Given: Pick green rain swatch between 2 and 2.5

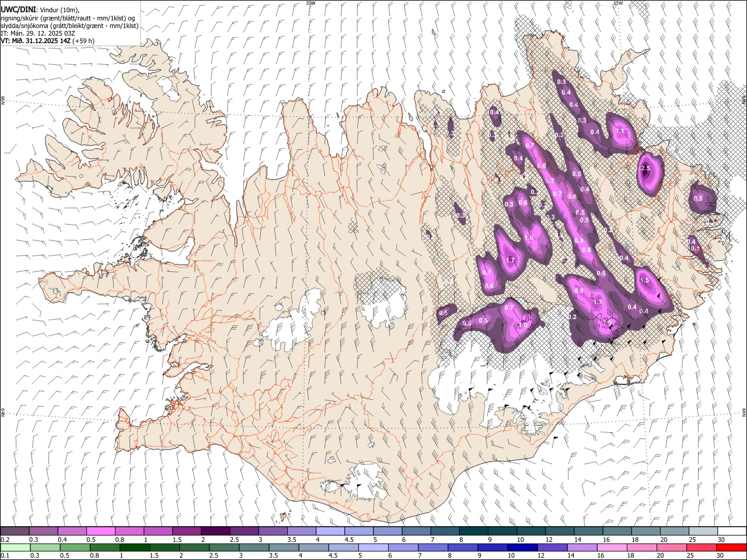Looking at the screenshot, I should 194,548.
